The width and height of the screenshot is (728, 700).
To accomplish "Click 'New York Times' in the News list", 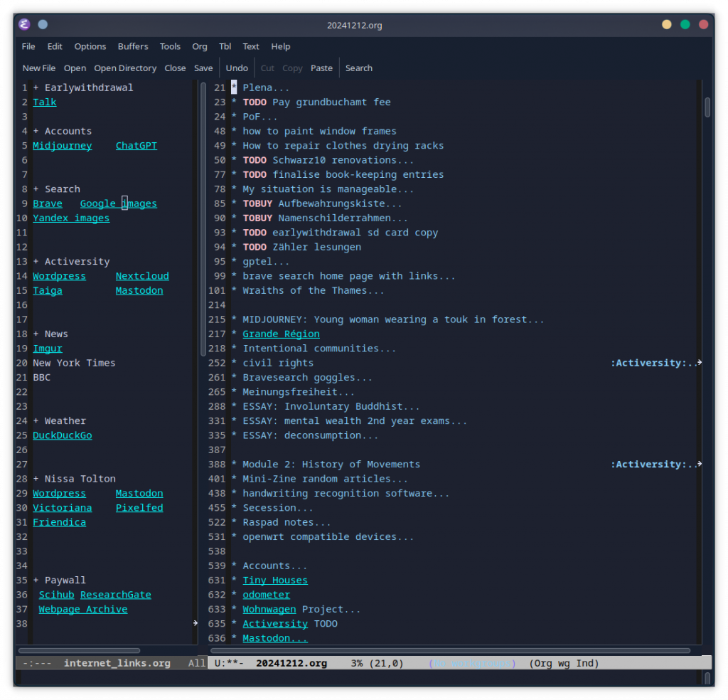I will pyautogui.click(x=74, y=364).
